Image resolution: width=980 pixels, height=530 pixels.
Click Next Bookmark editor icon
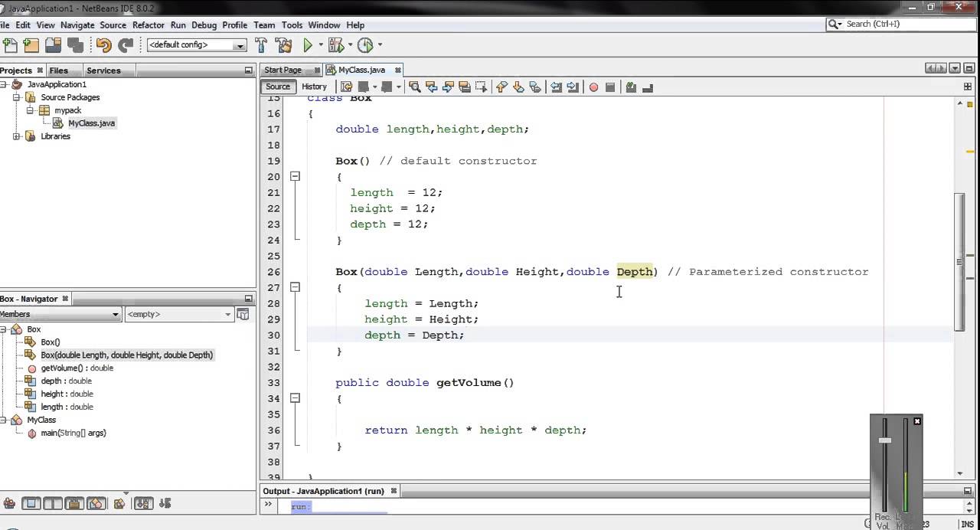tap(518, 87)
